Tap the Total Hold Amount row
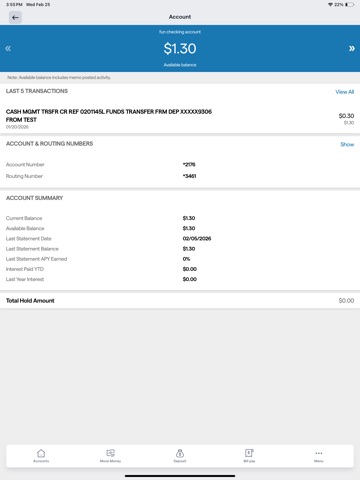The height and width of the screenshot is (480, 360). 180,301
